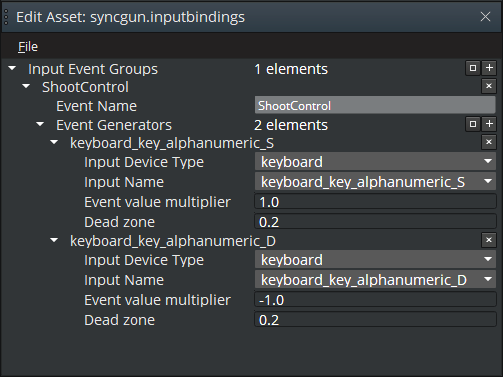
Task: Add a new Event Generator element
Action: [x=489, y=124]
